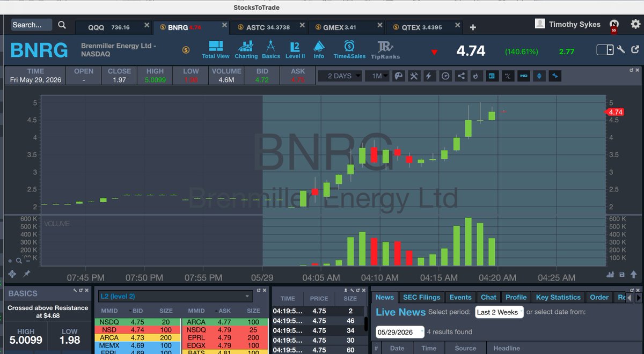Open the Chat tab
Viewport: 644px width, 354px height.
click(x=488, y=297)
